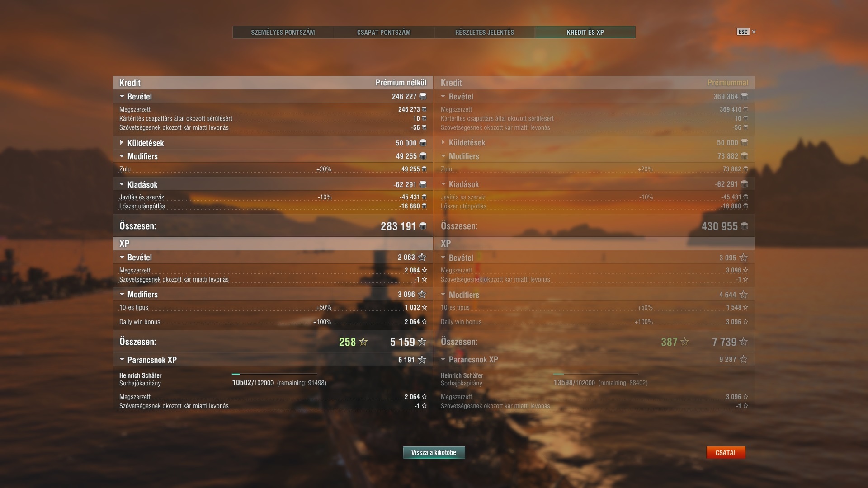Collapse the Parancsnok XP section
The width and height of the screenshot is (868, 488).
coord(122,360)
